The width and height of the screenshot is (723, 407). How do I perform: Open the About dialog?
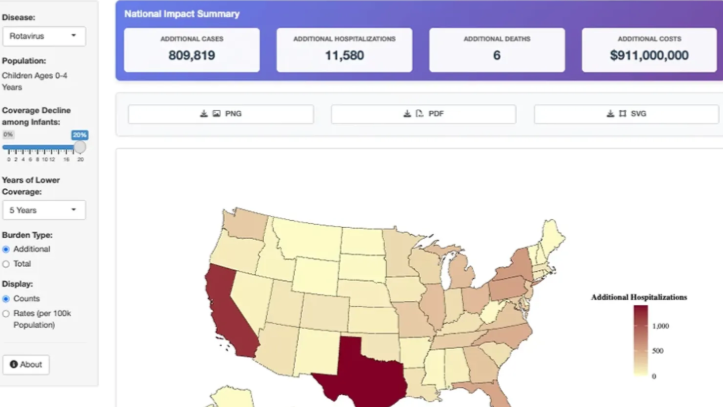pos(26,364)
